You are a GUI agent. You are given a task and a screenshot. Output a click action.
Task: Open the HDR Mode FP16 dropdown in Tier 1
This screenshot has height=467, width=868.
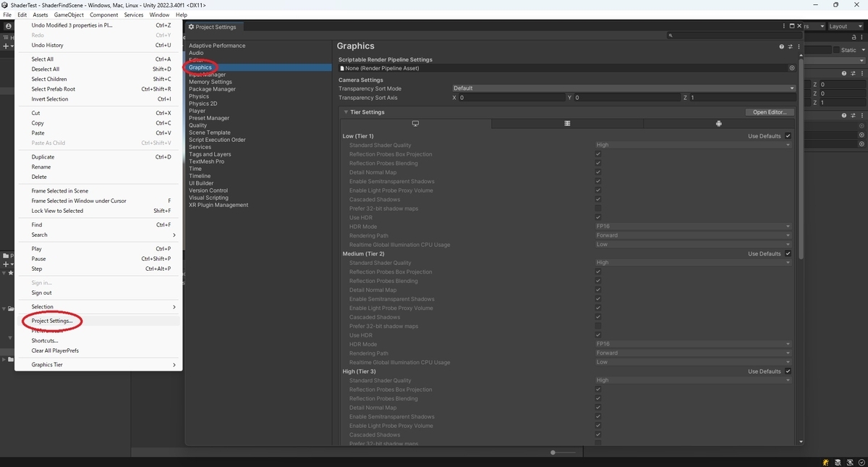[x=693, y=226]
